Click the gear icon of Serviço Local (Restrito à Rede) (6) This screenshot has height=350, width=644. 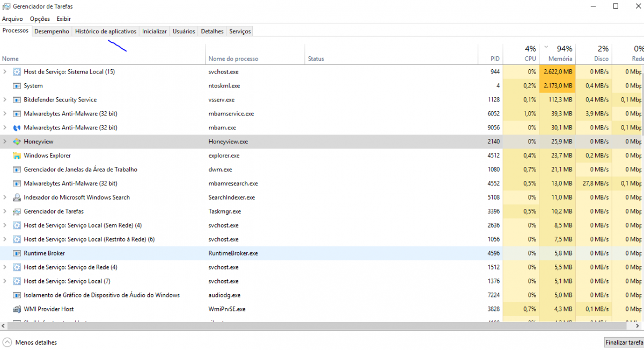point(17,239)
